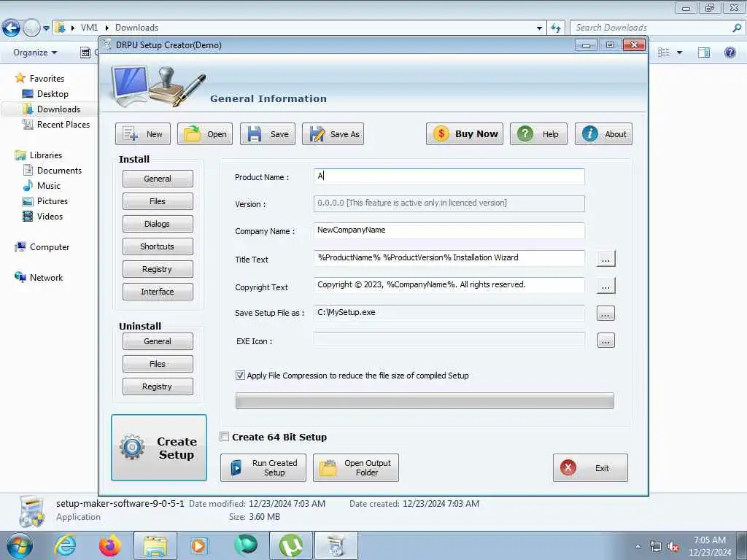Browse Title Text options ellipsis button

pyautogui.click(x=605, y=259)
